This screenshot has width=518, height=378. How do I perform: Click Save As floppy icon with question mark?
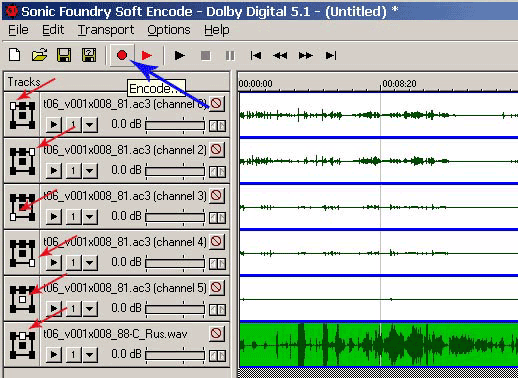pos(89,55)
